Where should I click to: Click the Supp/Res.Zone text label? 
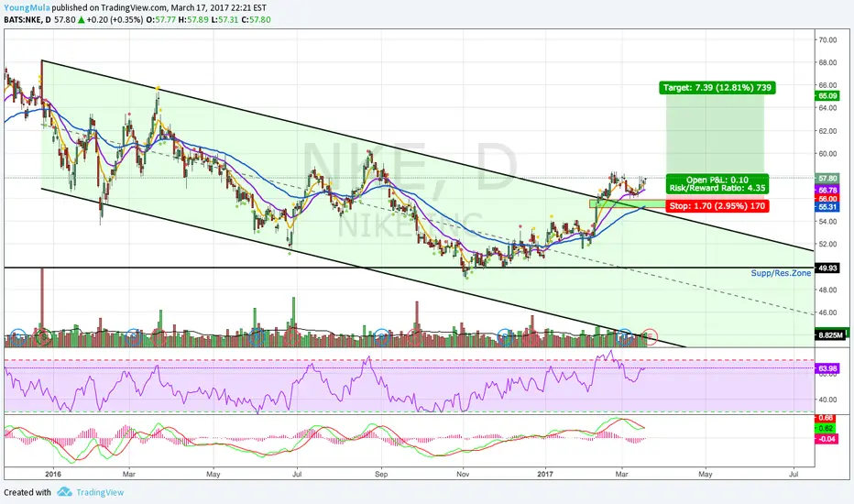781,273
